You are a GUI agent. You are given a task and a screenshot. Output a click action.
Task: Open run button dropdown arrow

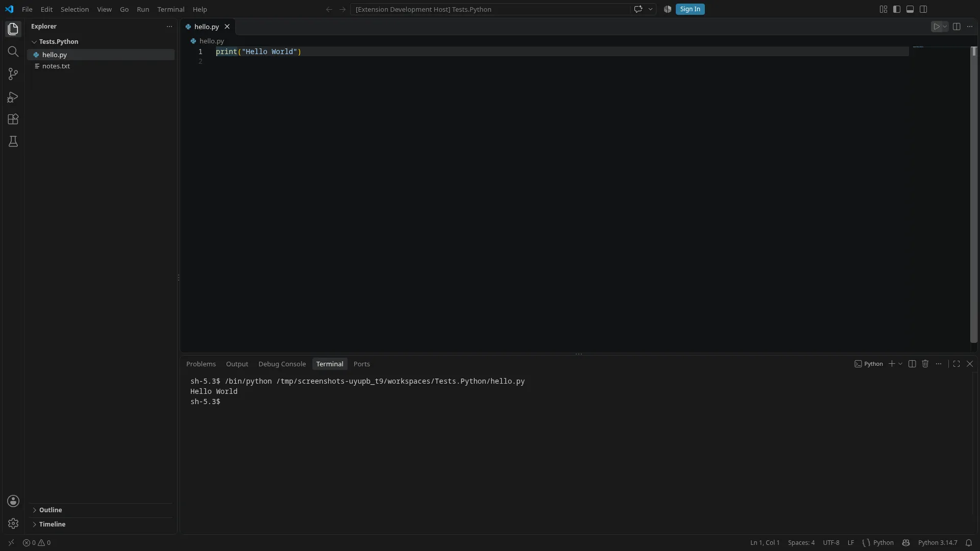(945, 27)
